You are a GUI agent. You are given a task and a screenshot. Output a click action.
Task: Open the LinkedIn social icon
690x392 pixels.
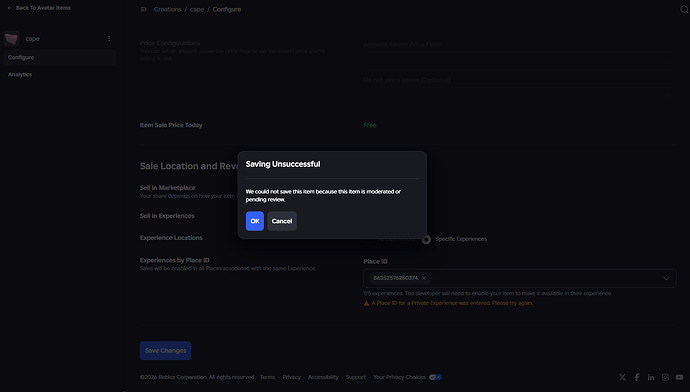coord(651,377)
